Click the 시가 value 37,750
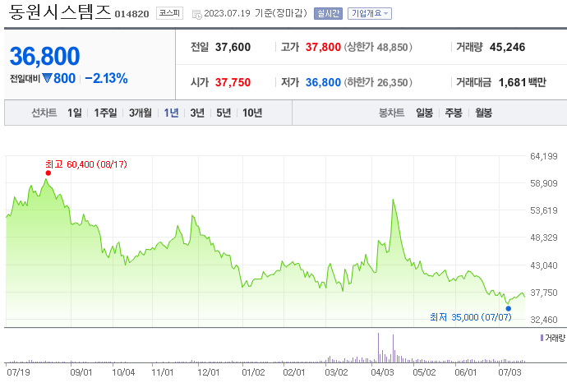 [x=233, y=82]
